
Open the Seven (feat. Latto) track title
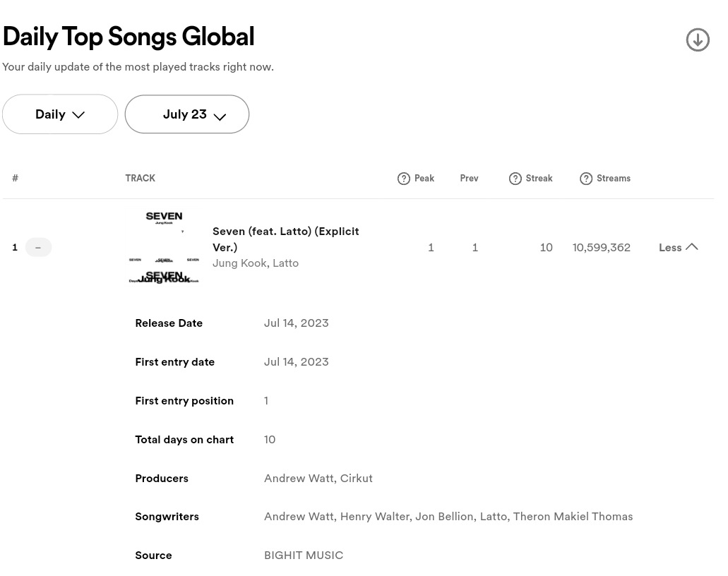pyautogui.click(x=285, y=239)
